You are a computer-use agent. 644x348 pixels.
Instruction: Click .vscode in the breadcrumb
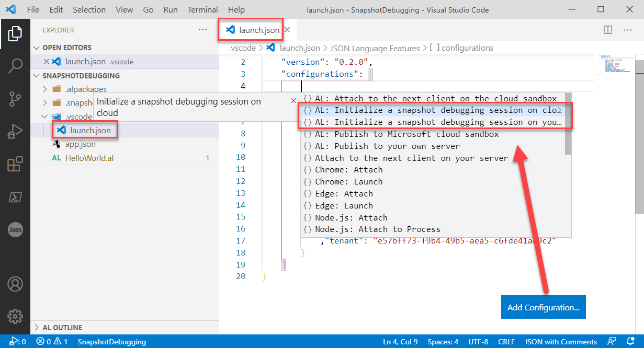click(x=242, y=48)
